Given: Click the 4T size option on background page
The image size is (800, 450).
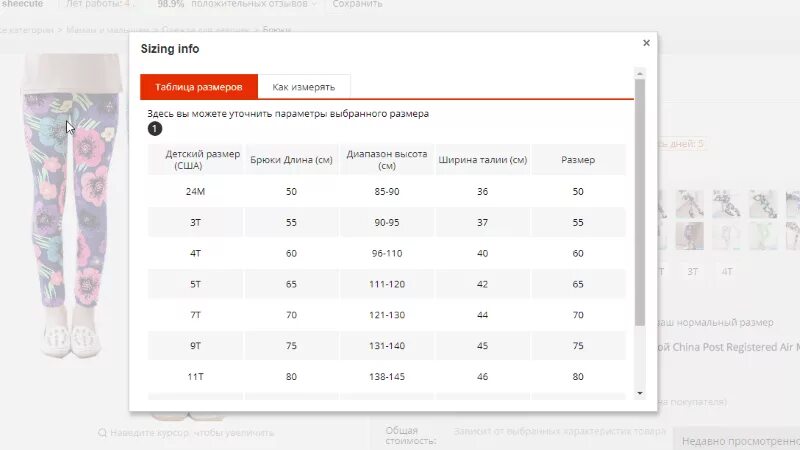Looking at the screenshot, I should click(x=727, y=272).
